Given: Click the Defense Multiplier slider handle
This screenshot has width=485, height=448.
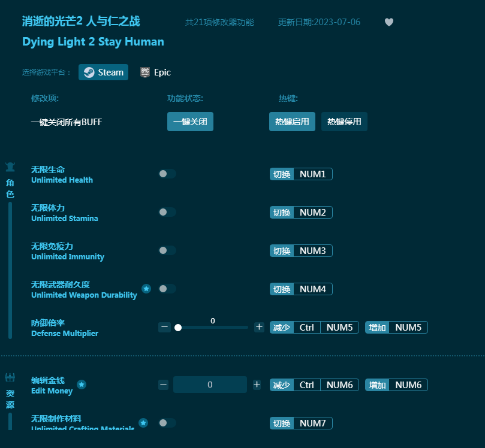Looking at the screenshot, I should point(178,328).
